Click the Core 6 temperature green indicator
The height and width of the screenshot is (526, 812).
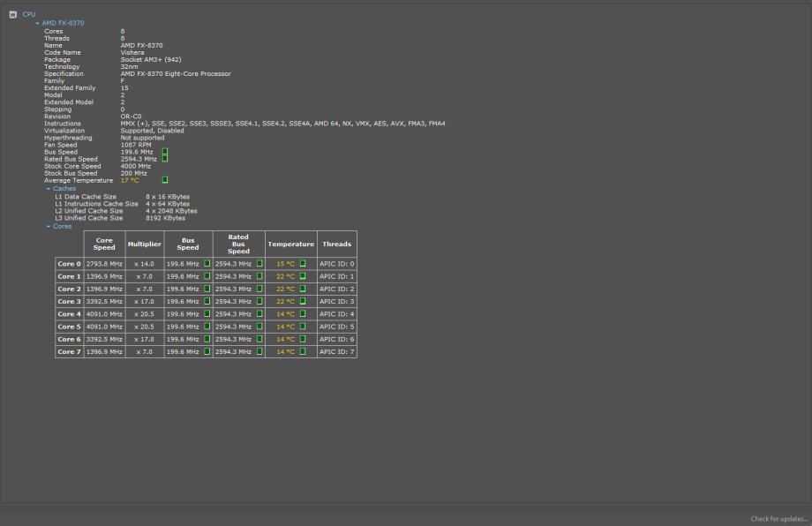[303, 339]
